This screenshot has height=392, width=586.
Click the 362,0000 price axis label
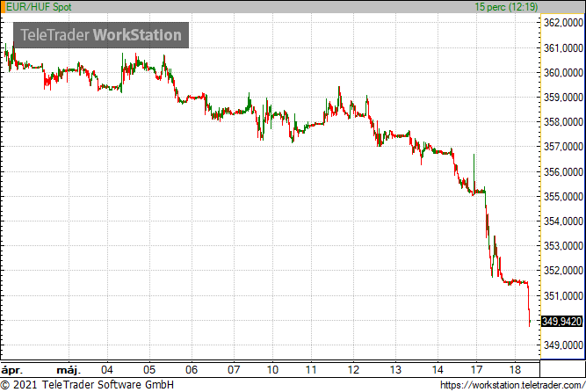click(x=563, y=23)
